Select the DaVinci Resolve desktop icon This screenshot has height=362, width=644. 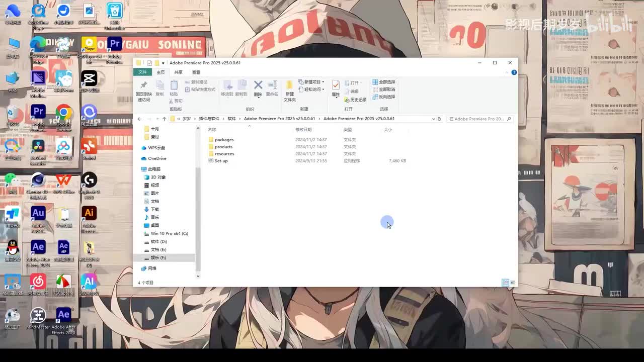click(38, 152)
